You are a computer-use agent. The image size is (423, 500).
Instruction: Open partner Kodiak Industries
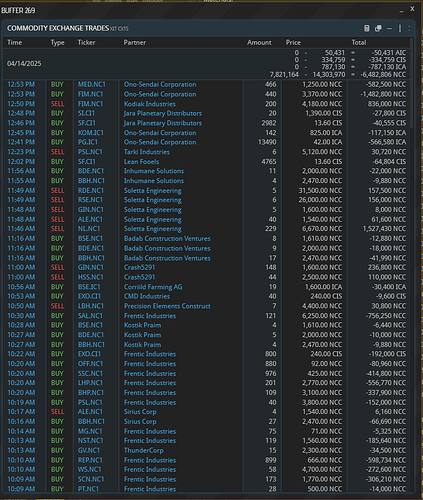(150, 104)
